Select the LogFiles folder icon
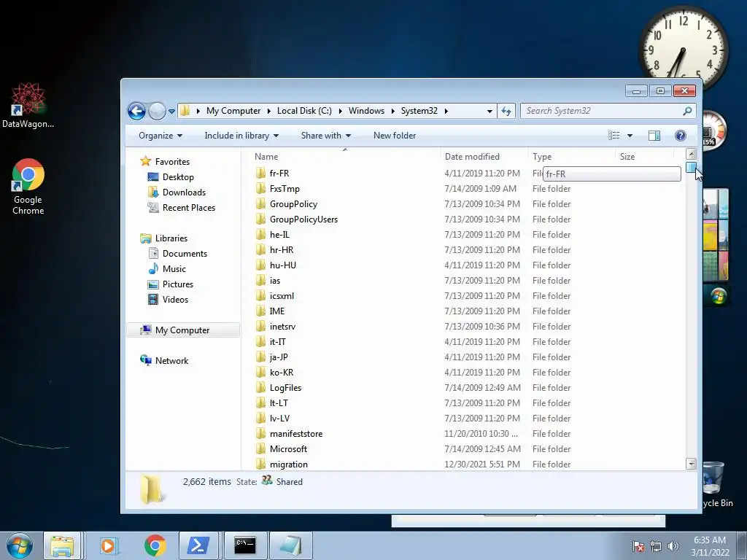 pyautogui.click(x=260, y=388)
